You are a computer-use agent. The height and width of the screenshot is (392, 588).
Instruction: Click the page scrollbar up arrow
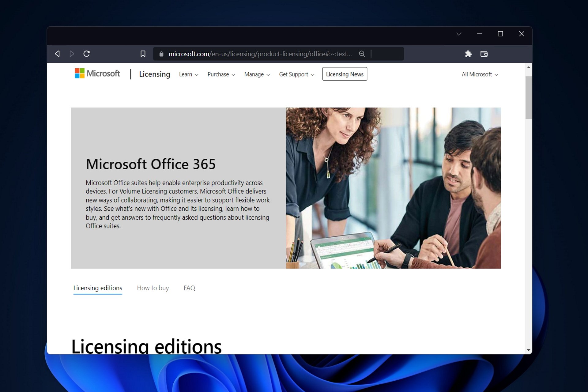click(529, 67)
